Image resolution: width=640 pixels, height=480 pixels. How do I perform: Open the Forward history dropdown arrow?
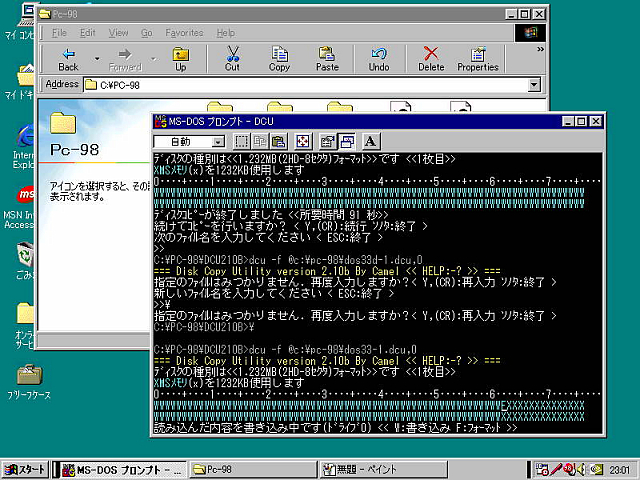(153, 59)
